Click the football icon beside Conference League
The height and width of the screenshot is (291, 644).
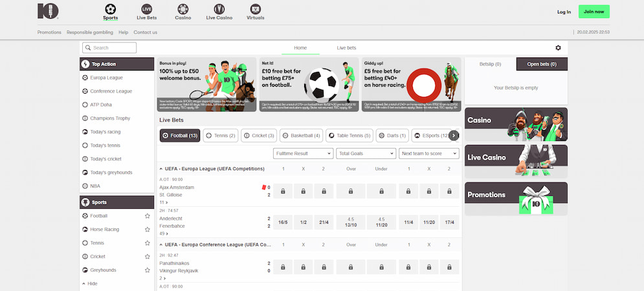[85, 91]
